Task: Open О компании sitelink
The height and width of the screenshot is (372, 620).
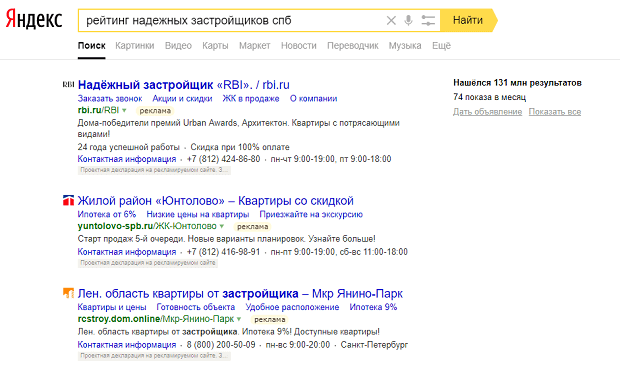Action: tap(314, 98)
